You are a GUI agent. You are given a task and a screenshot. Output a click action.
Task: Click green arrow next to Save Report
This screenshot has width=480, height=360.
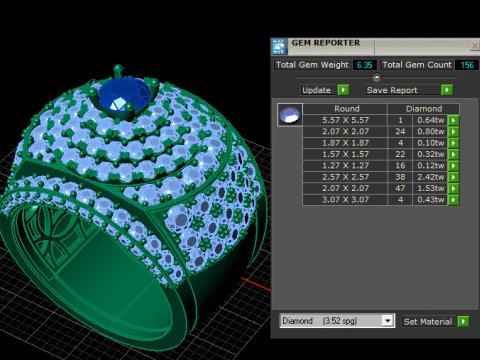[x=447, y=90]
